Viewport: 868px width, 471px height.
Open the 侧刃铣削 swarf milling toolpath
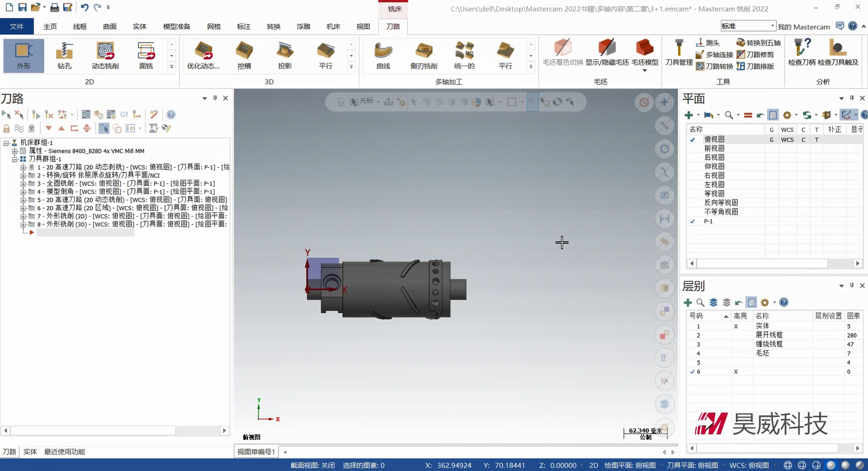point(423,56)
